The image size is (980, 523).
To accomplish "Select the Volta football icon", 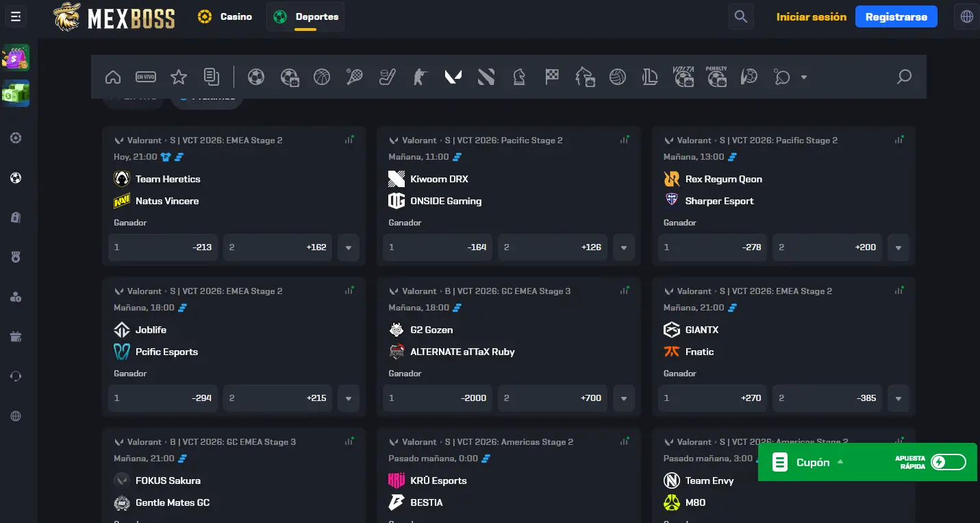I will [683, 77].
